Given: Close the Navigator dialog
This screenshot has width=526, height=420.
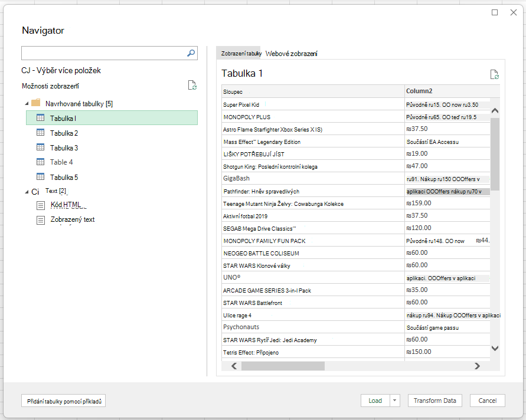Looking at the screenshot, I should click(513, 12).
